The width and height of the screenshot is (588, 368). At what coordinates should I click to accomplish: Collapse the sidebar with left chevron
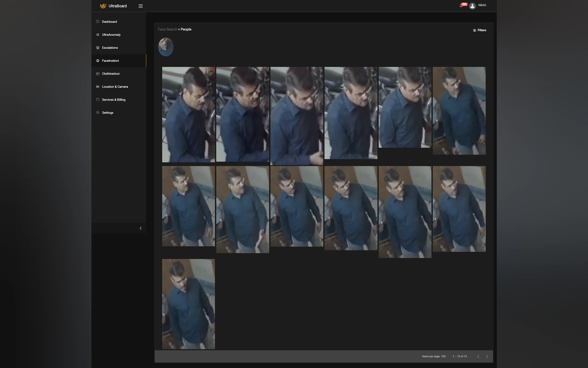141,228
